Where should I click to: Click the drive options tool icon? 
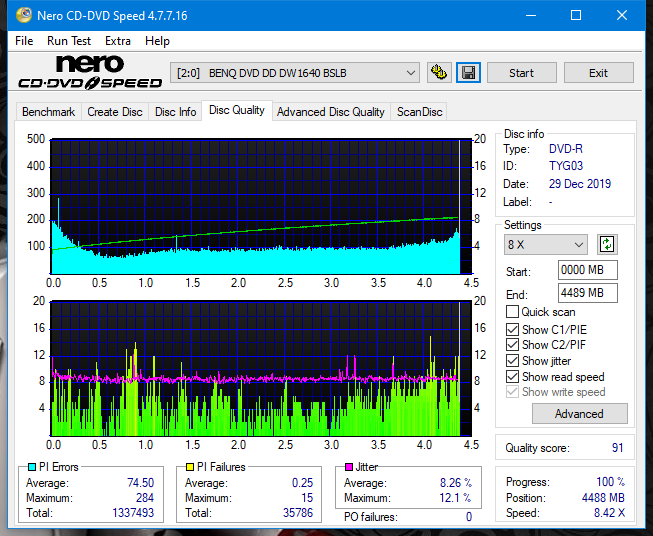pyautogui.click(x=439, y=73)
